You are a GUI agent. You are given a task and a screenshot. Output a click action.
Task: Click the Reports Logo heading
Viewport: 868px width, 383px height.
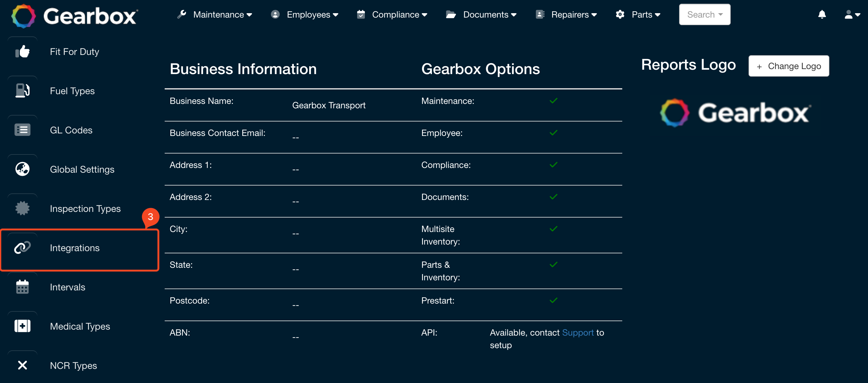[x=689, y=64]
